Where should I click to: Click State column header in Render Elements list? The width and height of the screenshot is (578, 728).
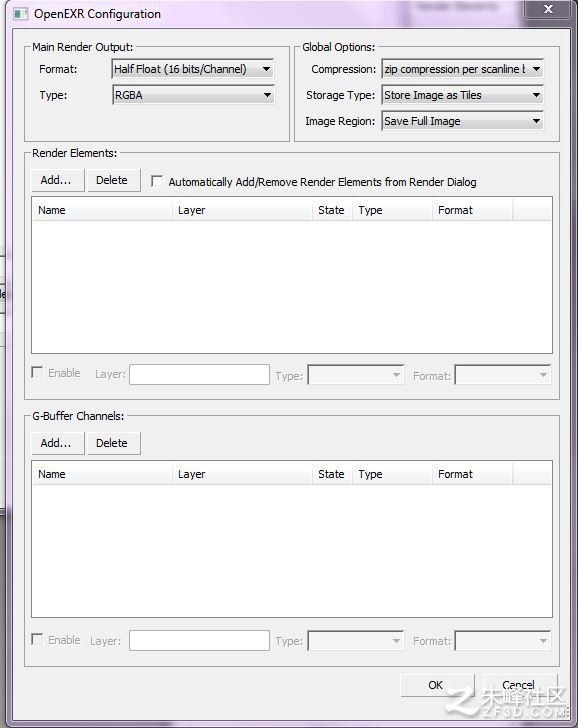click(x=332, y=210)
